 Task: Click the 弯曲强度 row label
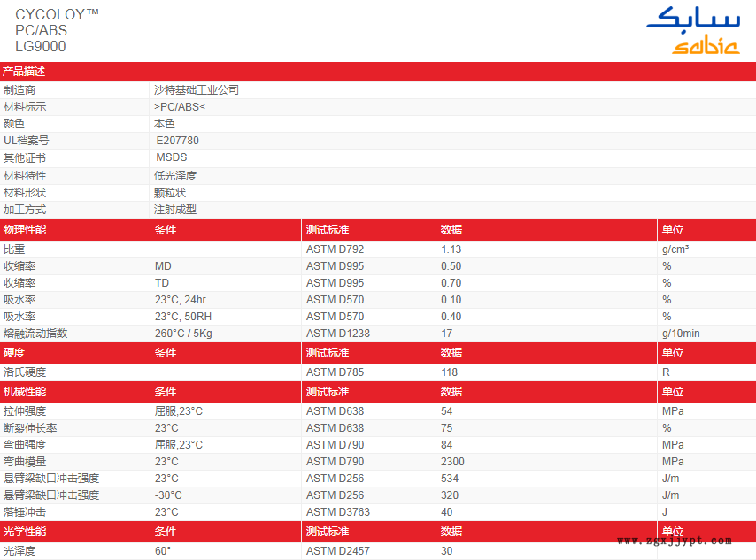pos(25,445)
